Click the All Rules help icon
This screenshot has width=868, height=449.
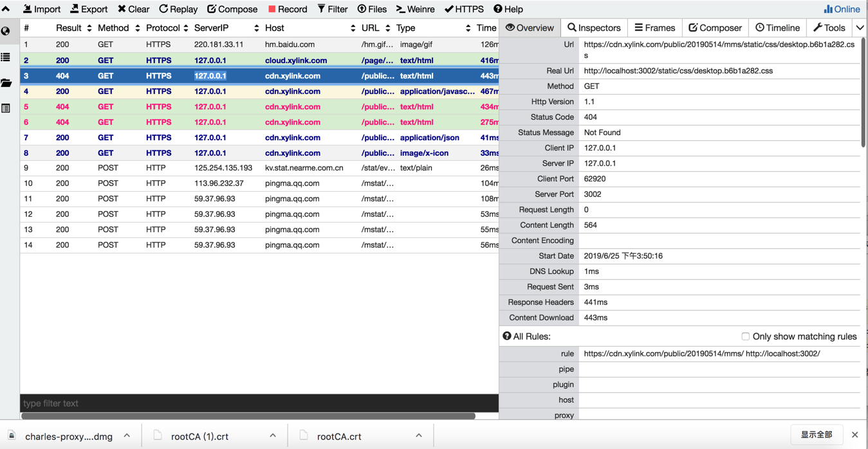[x=507, y=336]
